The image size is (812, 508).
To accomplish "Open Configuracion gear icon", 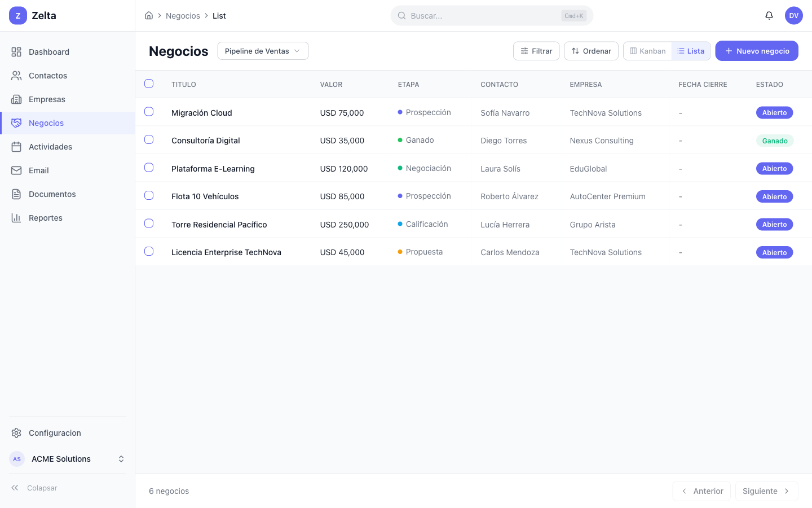I will [x=16, y=433].
